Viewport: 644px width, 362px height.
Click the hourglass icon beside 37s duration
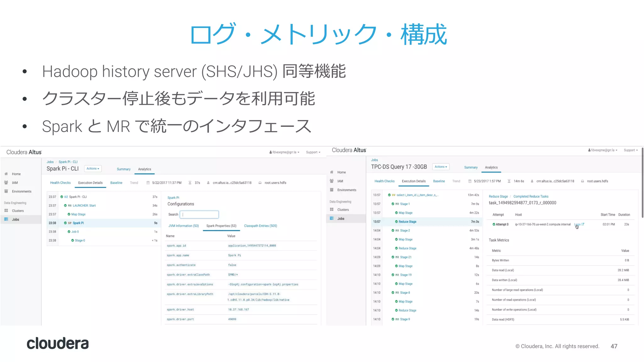(190, 183)
